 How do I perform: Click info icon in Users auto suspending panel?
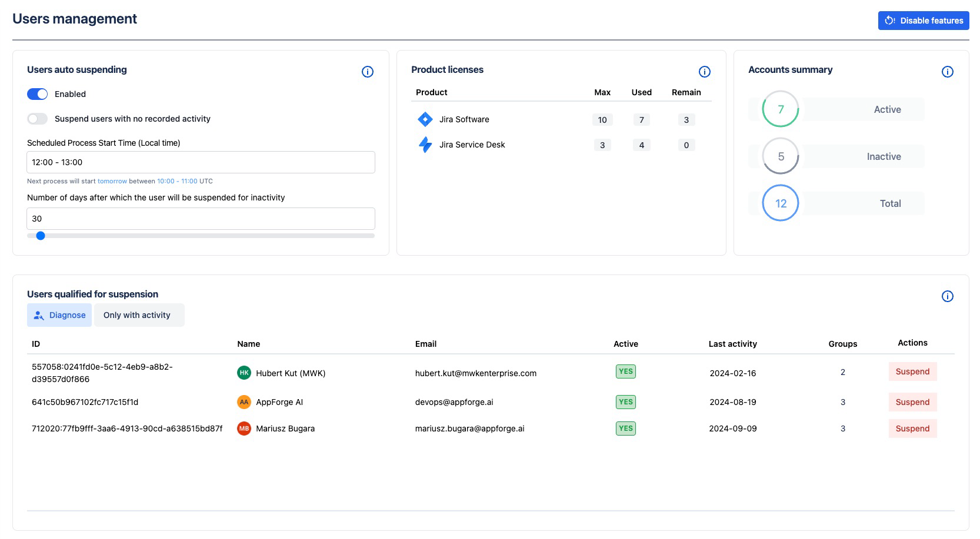point(368,72)
